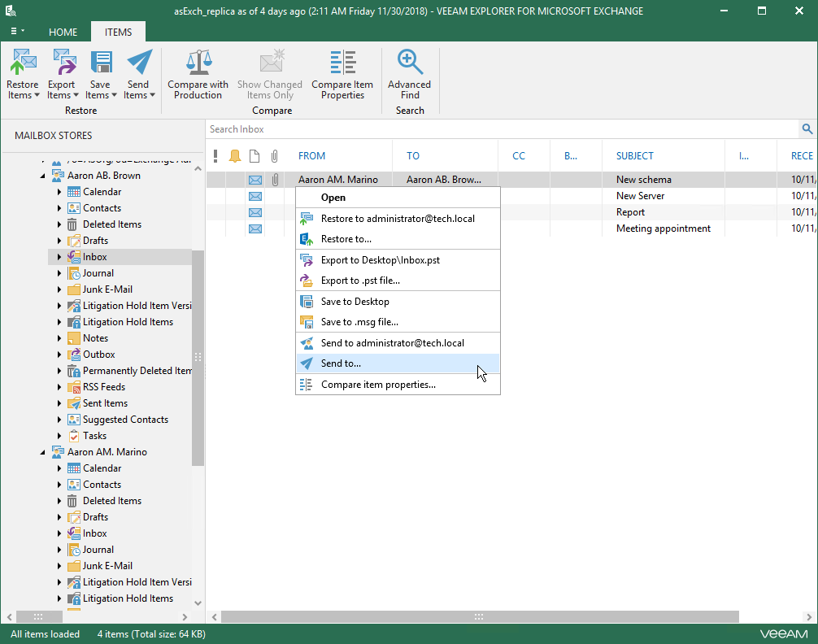The height and width of the screenshot is (644, 818).
Task: Choose 'Send to...' from context menu
Action: point(341,363)
